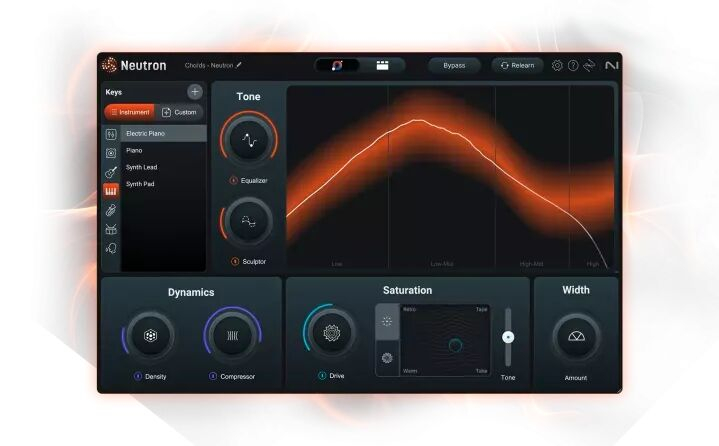Disable the Compressor power toggle
This screenshot has width=719, height=446.
click(x=213, y=376)
